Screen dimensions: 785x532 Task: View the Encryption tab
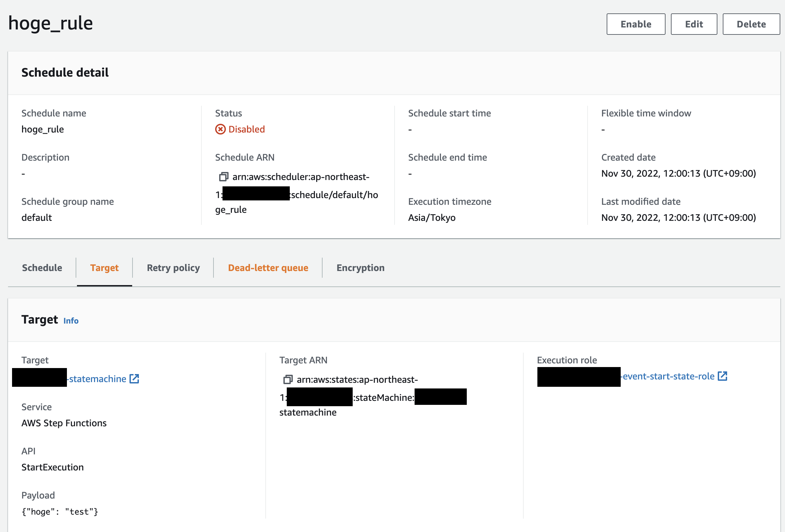[x=360, y=268]
